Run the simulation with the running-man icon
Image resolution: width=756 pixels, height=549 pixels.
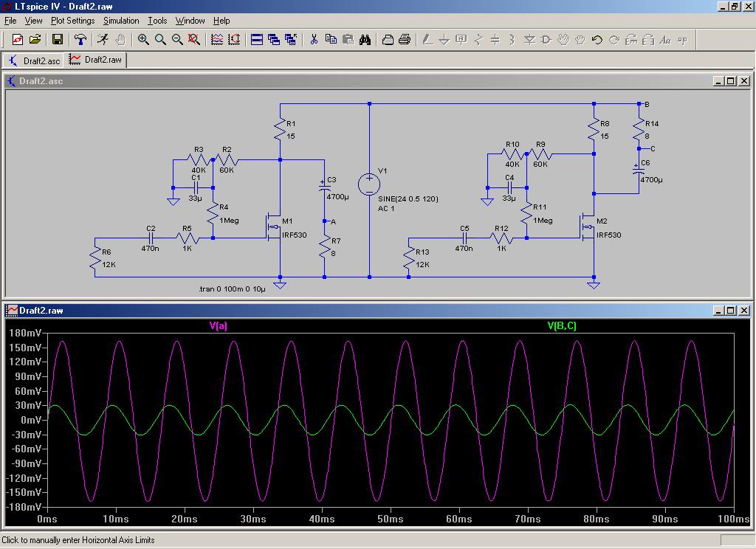[103, 40]
